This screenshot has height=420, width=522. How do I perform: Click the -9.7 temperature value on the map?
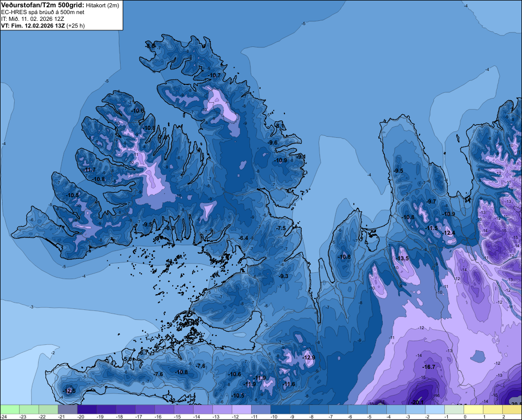(x=431, y=202)
